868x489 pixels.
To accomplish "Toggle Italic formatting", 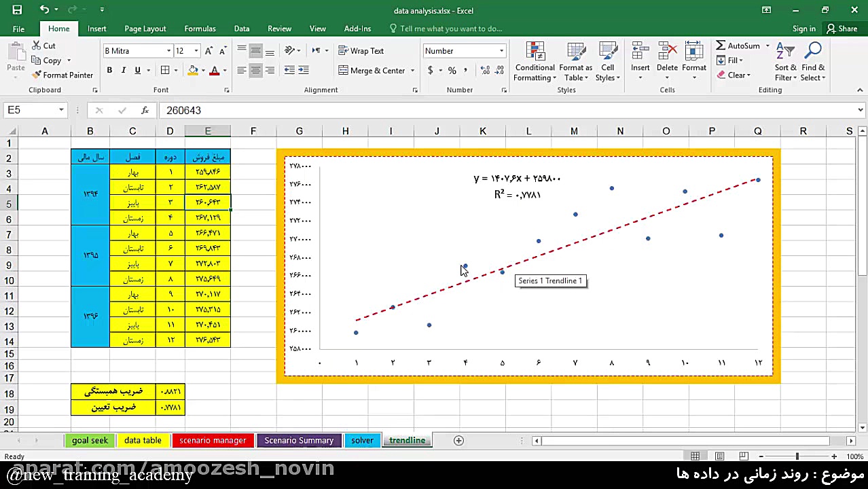I will (x=123, y=71).
